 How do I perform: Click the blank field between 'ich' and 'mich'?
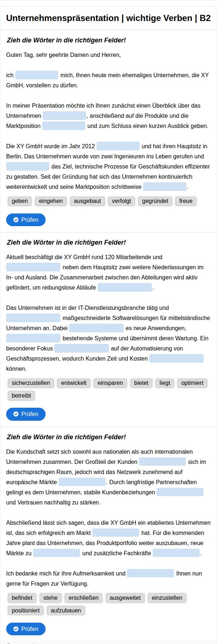click(37, 75)
